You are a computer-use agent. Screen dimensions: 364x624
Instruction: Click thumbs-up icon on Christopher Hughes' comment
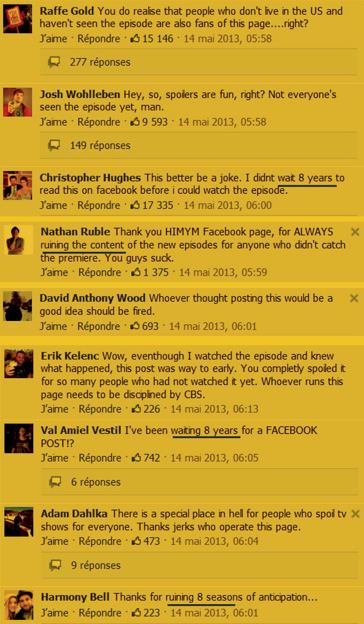point(135,205)
